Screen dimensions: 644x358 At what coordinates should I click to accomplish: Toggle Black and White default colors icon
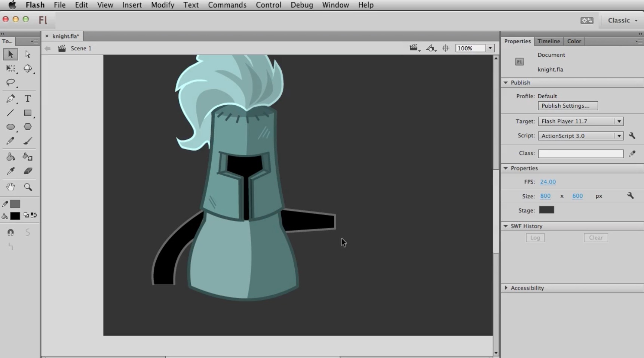pos(26,215)
